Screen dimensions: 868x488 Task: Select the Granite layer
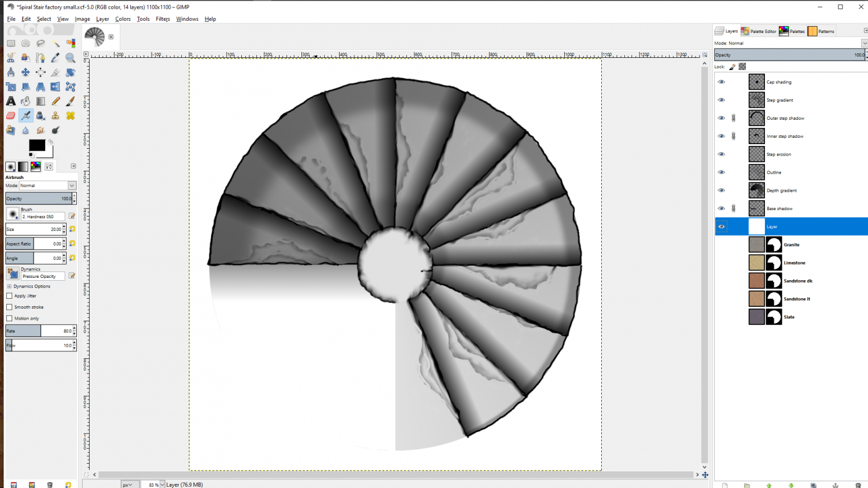coord(791,245)
